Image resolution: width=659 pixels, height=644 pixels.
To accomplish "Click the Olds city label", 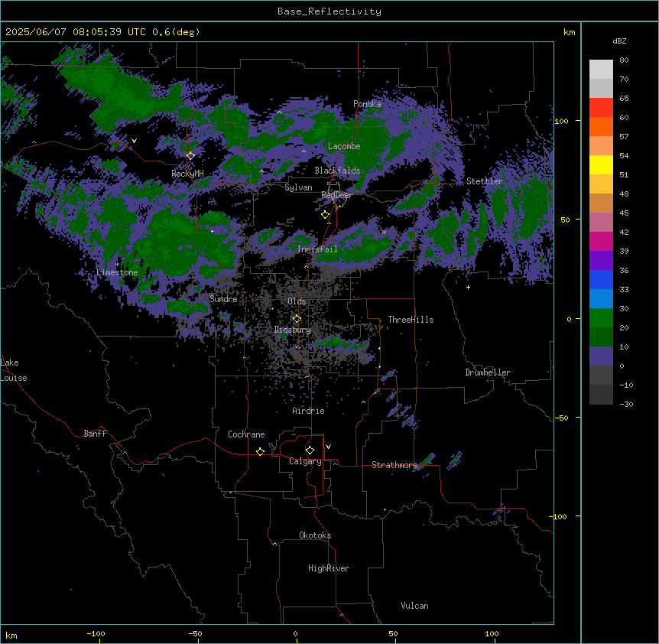I will click(x=297, y=301).
